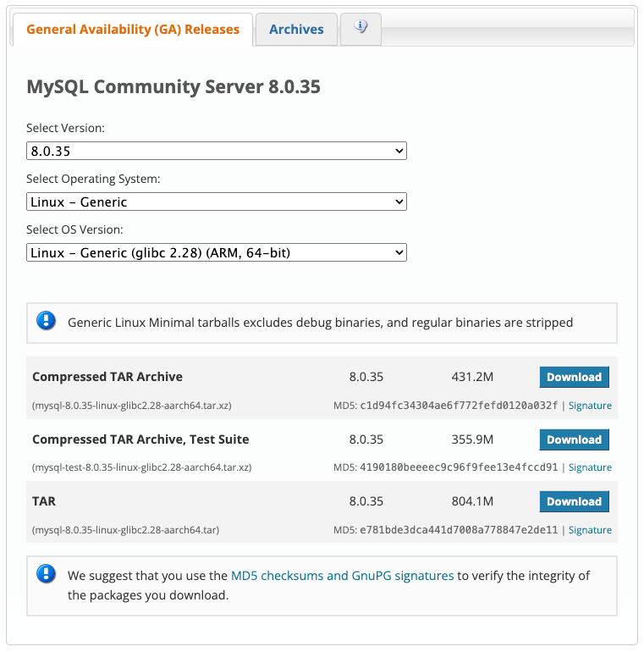
Task: Download the Compressed TAR Archive 431.2M
Action: point(575,377)
